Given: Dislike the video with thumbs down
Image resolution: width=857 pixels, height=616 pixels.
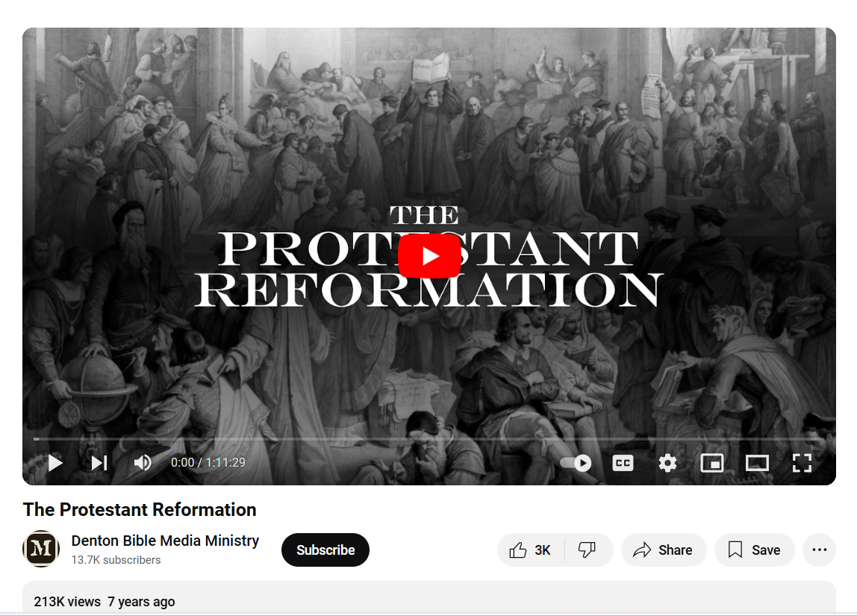Looking at the screenshot, I should tap(588, 550).
